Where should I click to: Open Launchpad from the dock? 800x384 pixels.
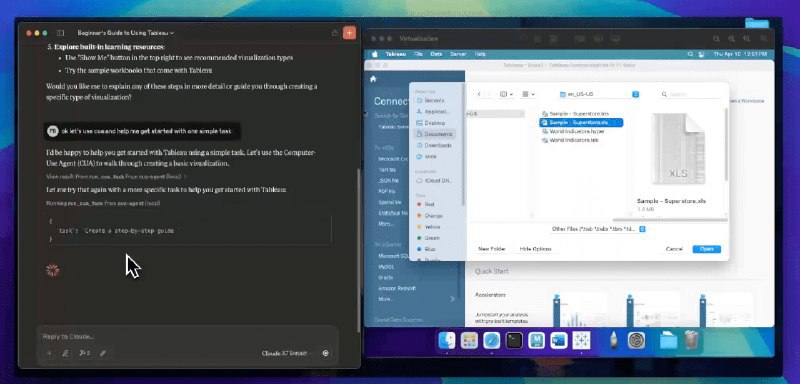pos(469,340)
